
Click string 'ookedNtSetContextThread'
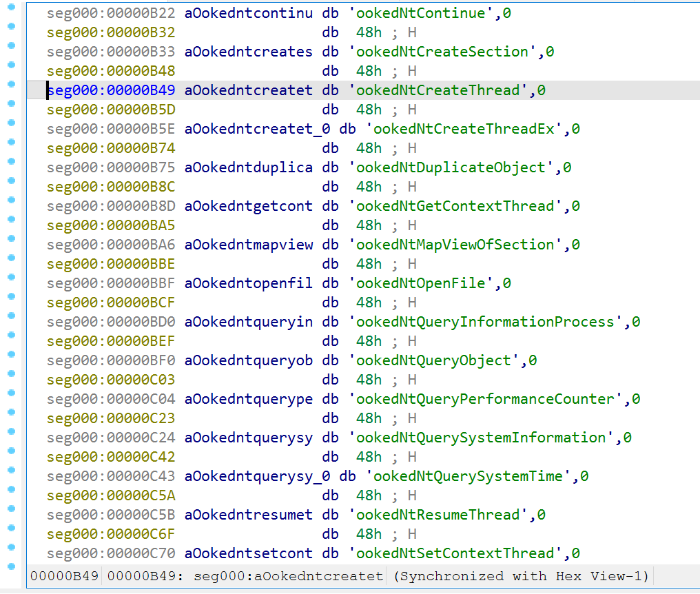click(x=455, y=553)
